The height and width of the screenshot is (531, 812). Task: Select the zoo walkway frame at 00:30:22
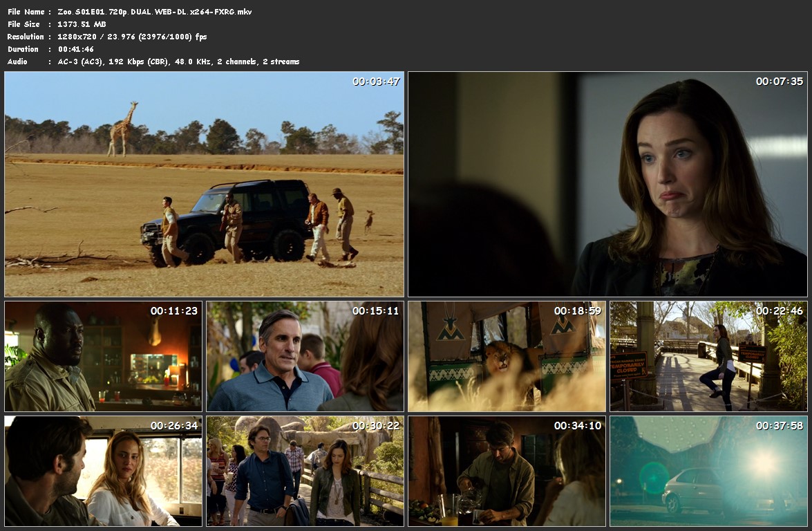coord(305,471)
